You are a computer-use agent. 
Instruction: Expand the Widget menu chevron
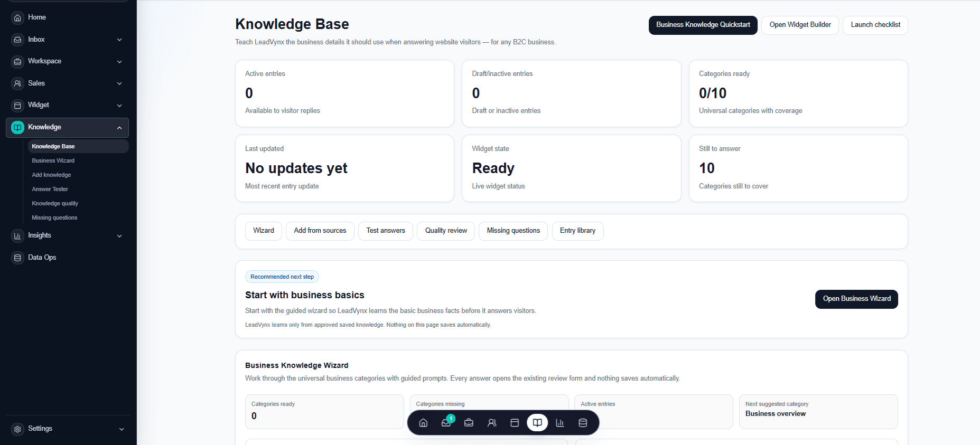(119, 106)
